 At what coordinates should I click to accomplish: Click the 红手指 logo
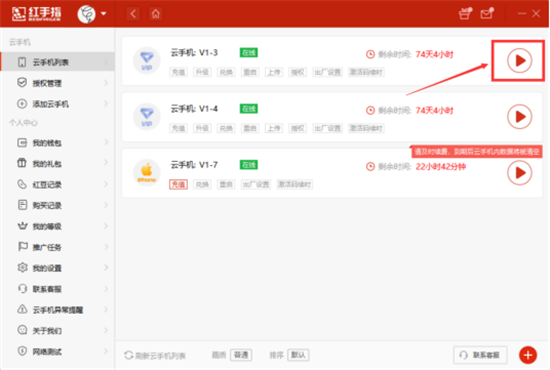point(36,14)
